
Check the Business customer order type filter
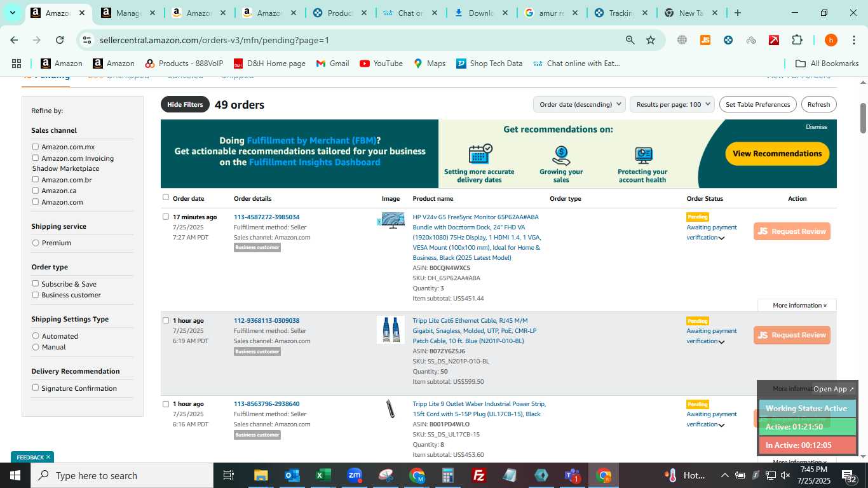click(36, 294)
